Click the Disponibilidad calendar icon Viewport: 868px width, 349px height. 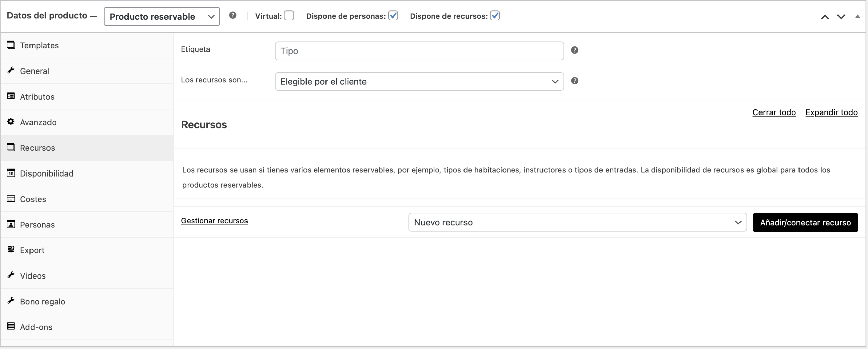click(11, 173)
